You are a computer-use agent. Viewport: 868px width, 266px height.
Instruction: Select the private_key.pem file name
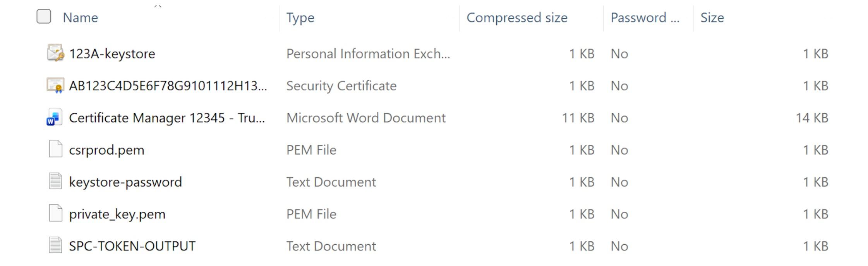[117, 214]
